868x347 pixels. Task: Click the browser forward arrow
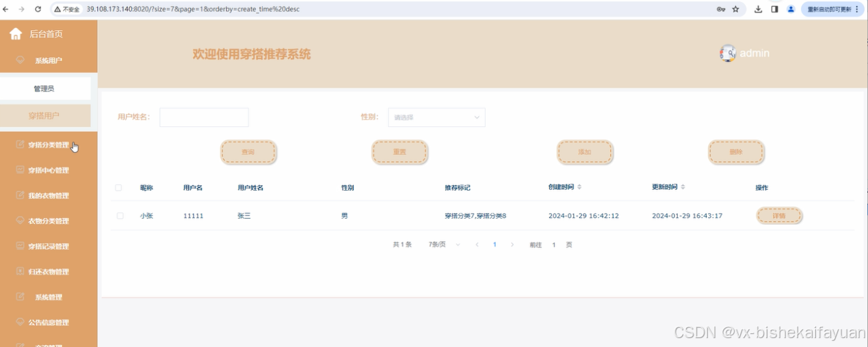coord(22,9)
